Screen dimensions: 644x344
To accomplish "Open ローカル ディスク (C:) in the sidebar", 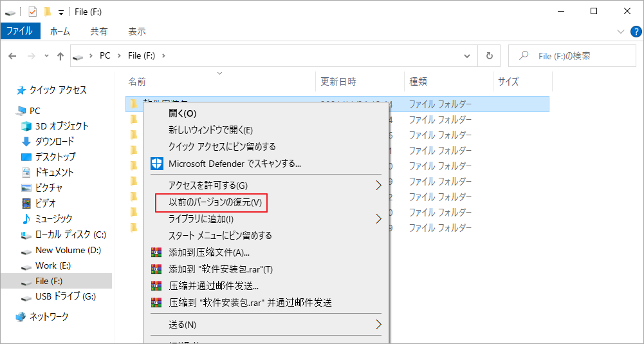I will 64,234.
